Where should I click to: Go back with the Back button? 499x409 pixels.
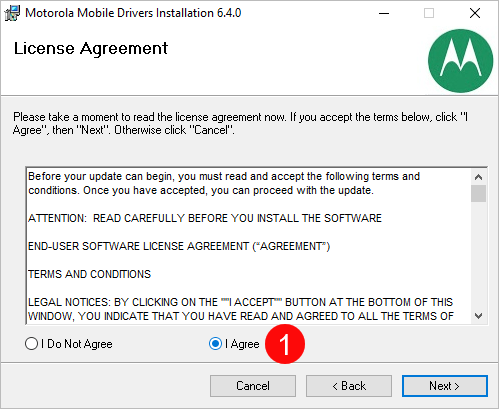coord(349,386)
